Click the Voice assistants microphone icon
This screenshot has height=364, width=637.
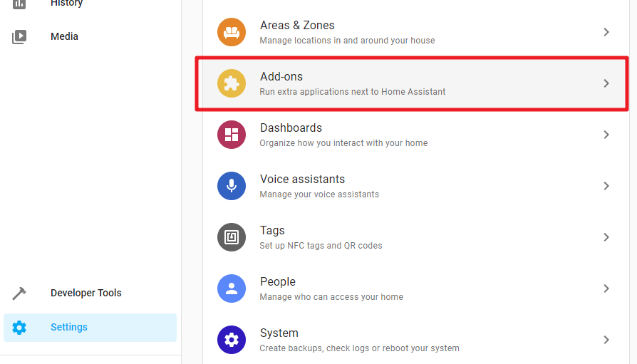coord(232,186)
